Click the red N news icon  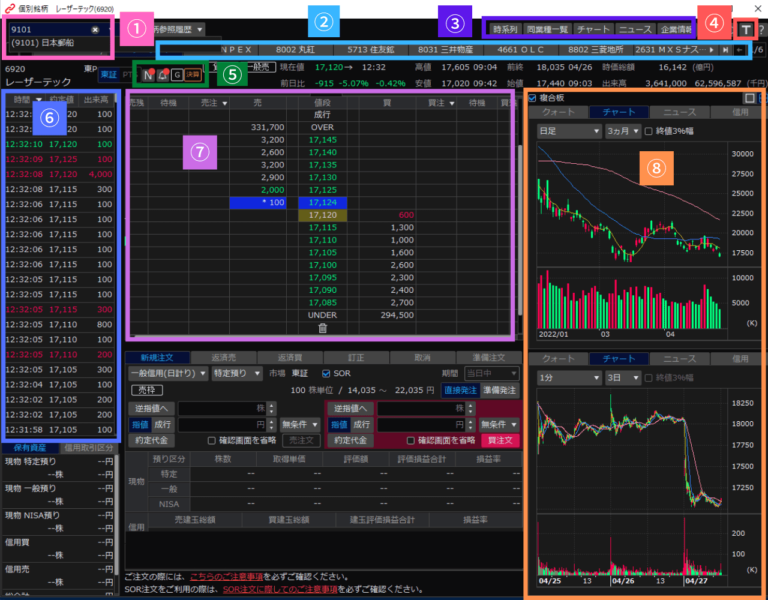coord(149,74)
